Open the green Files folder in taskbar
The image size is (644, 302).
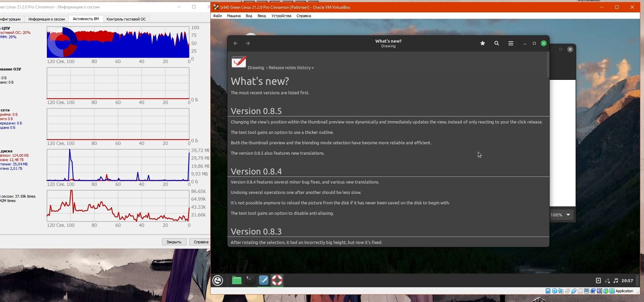point(237,281)
